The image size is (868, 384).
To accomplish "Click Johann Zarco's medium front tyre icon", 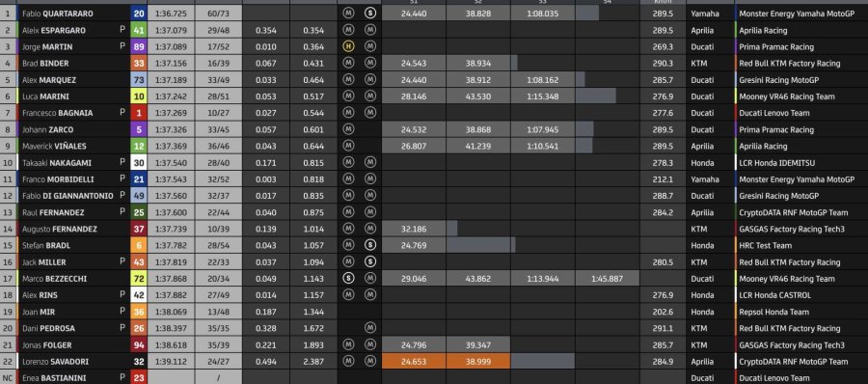I will click(348, 129).
